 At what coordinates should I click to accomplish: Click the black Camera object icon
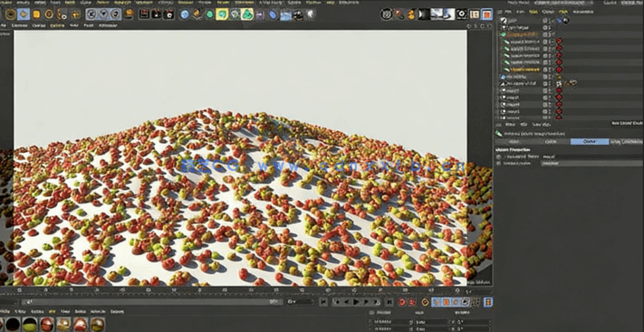(x=298, y=15)
